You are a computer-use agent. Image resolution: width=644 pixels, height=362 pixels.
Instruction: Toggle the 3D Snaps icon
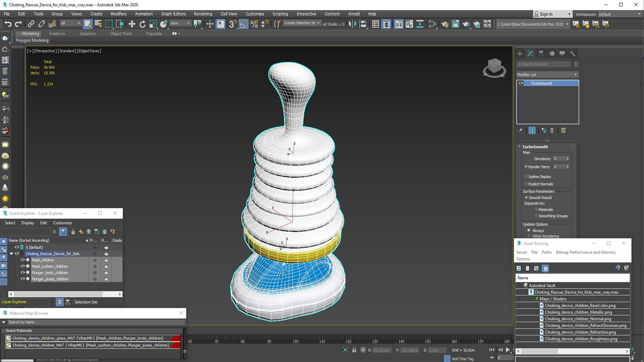pos(233,24)
